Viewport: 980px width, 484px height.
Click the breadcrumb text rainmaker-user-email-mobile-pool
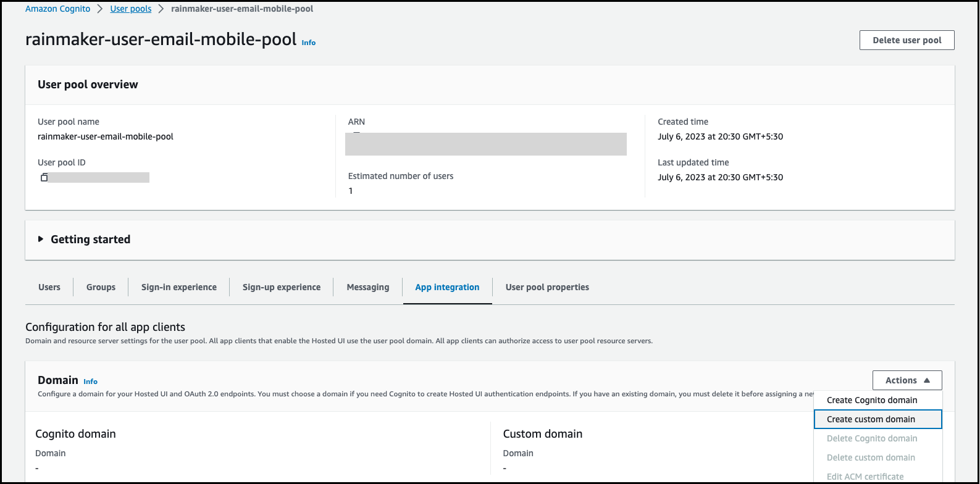(x=242, y=9)
